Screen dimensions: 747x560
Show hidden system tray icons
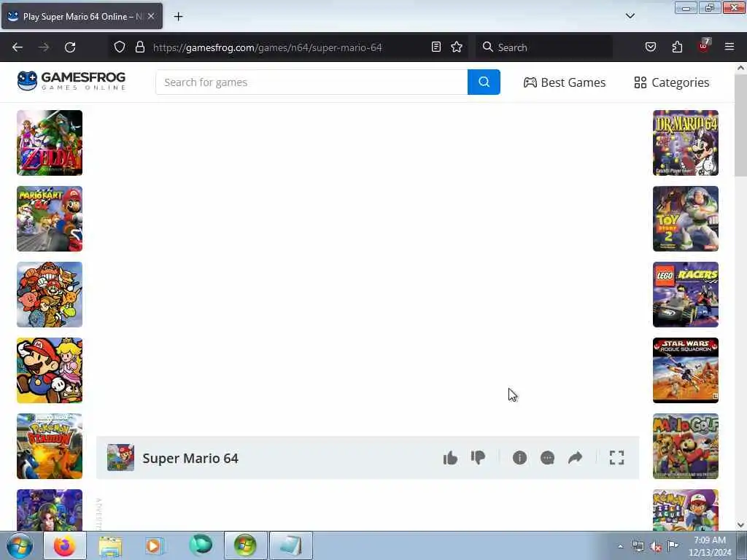(620, 547)
